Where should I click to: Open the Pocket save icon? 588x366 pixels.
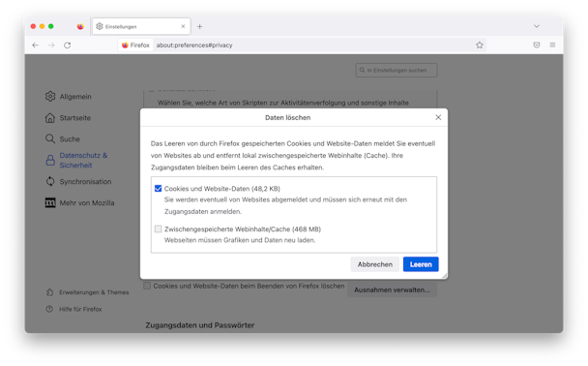point(537,45)
